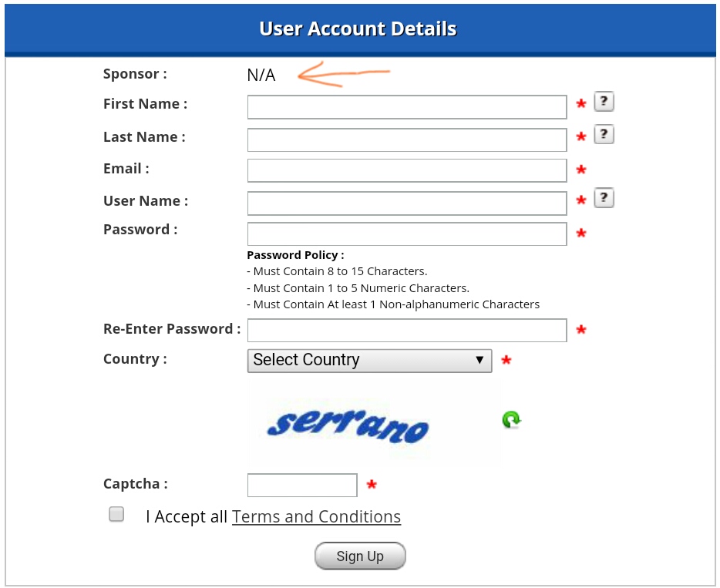This screenshot has width=720, height=588.
Task: Focus the First Name text field
Action: 407,107
